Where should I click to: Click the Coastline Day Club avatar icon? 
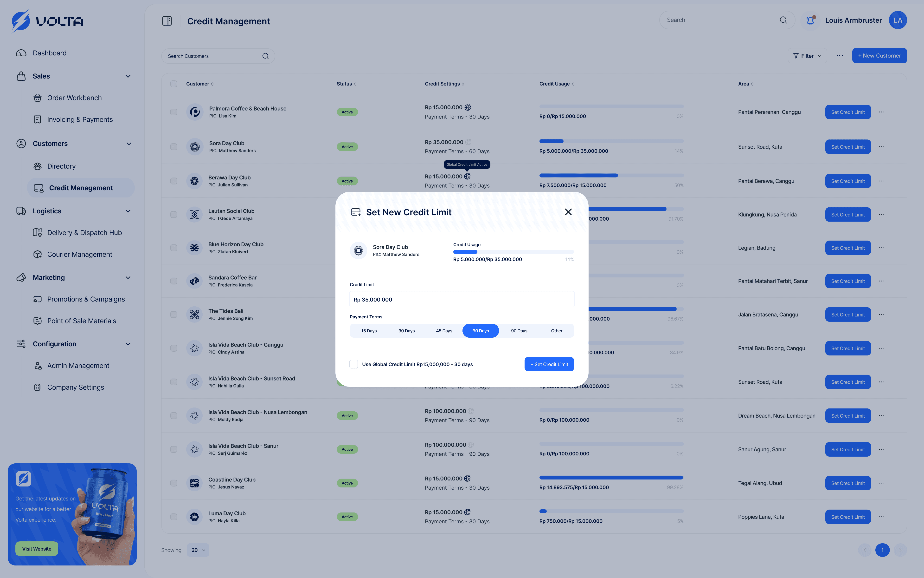pyautogui.click(x=194, y=483)
